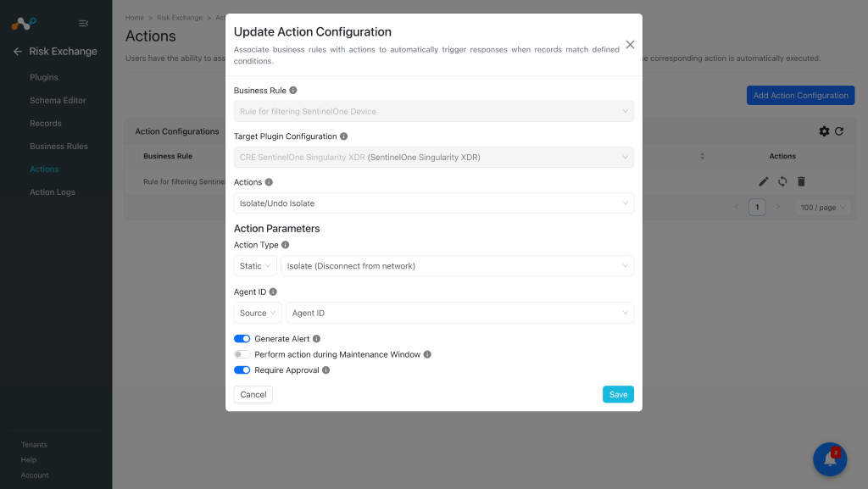Open the Isolate/Undo Isolate actions dropdown
The height and width of the screenshot is (489, 868).
click(433, 203)
